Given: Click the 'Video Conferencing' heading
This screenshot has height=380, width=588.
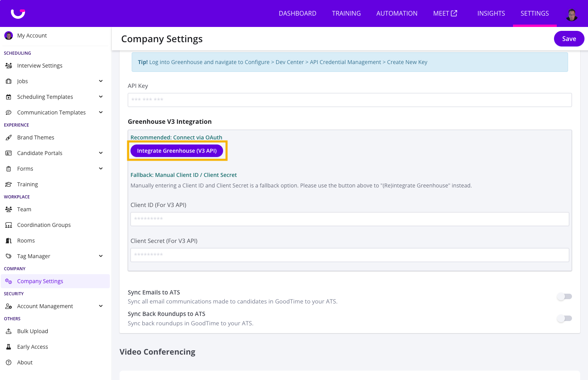Looking at the screenshot, I should [157, 352].
